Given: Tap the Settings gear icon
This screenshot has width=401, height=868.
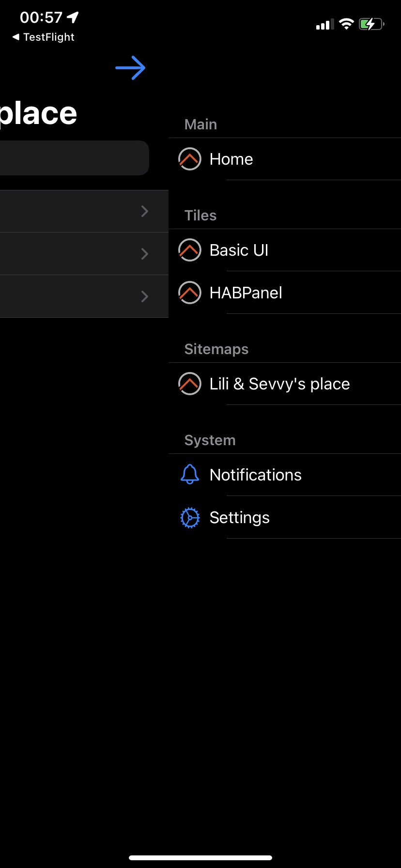Looking at the screenshot, I should coord(190,517).
